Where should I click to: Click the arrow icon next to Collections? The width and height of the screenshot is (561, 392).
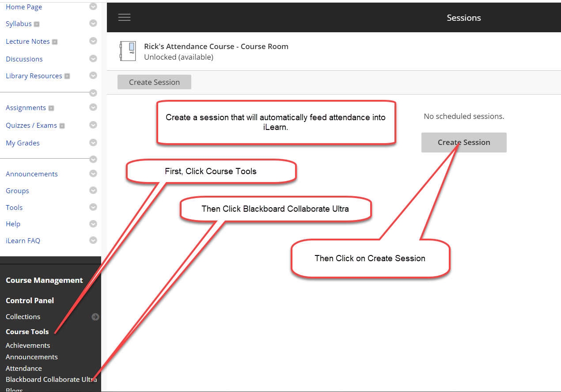click(95, 317)
